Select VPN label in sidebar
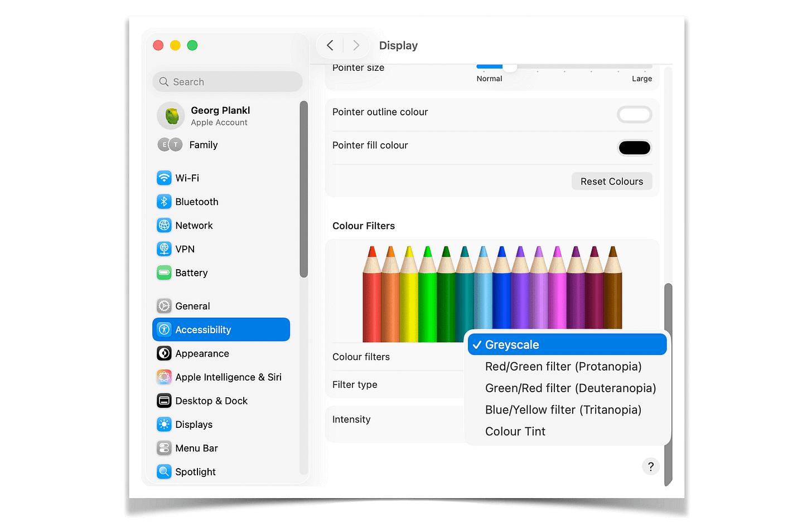 click(185, 249)
